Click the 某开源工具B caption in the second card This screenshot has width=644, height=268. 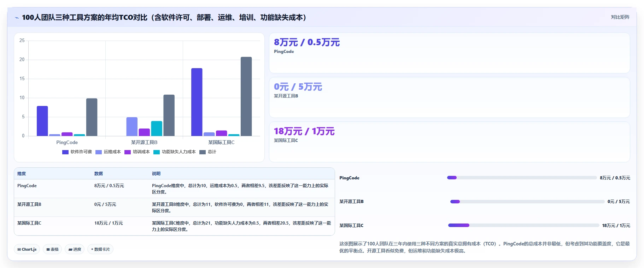tap(286, 96)
